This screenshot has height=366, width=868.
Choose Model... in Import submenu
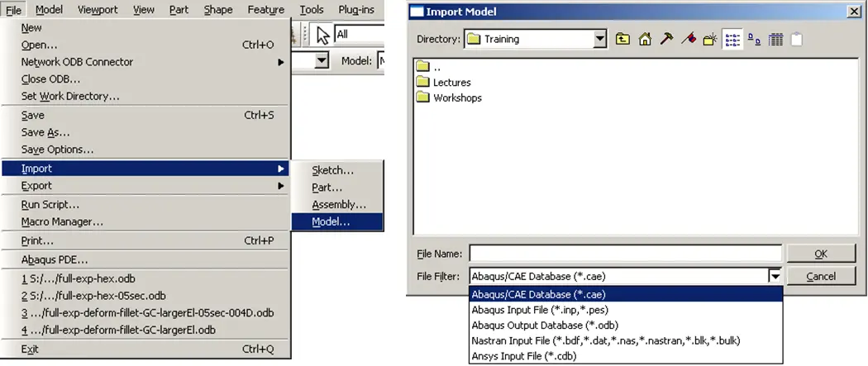[x=337, y=221]
